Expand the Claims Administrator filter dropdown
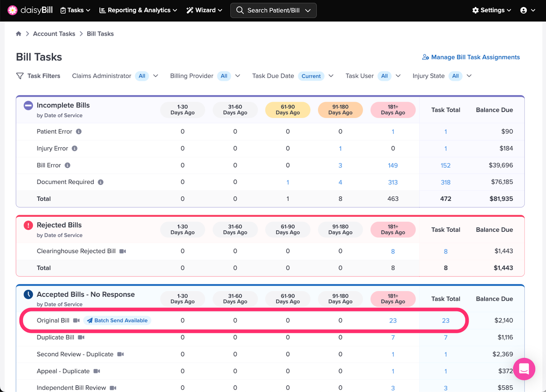This screenshot has width=546, height=392. pos(156,76)
